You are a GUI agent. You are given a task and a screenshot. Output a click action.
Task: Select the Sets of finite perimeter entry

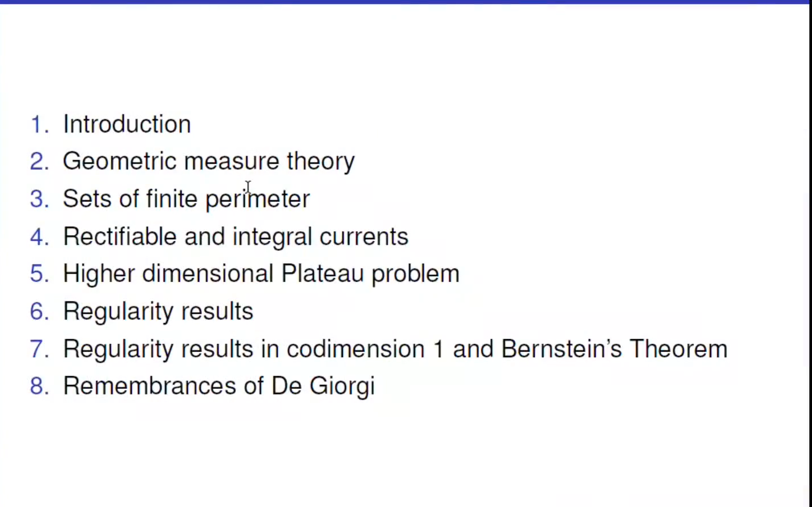pos(186,199)
